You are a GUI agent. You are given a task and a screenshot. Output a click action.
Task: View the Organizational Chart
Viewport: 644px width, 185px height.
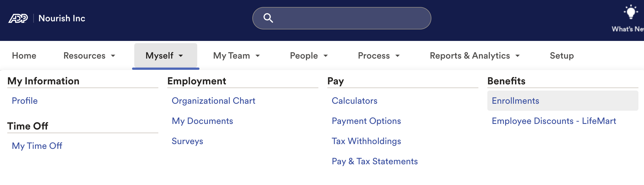[213, 101]
